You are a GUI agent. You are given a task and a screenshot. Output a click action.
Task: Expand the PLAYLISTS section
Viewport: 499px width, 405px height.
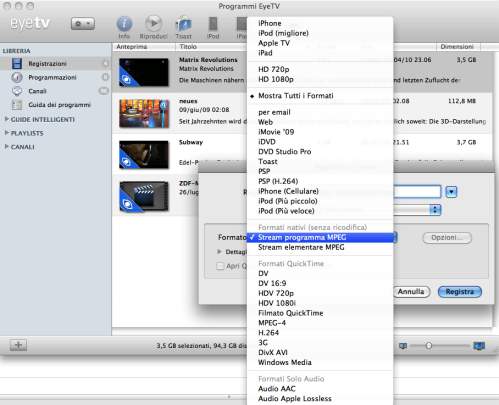click(6, 133)
